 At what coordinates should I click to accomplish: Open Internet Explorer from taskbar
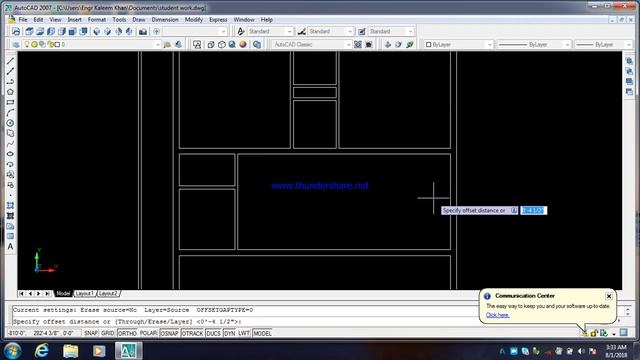41,351
